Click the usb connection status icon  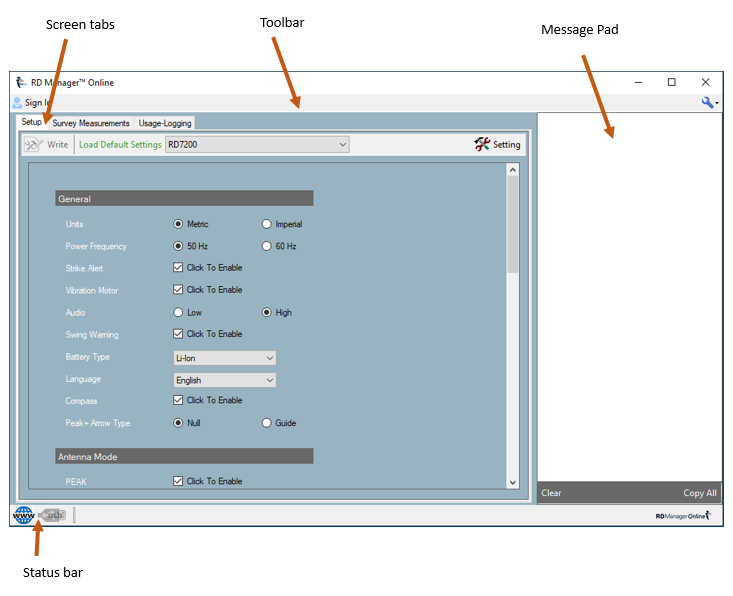tap(52, 515)
